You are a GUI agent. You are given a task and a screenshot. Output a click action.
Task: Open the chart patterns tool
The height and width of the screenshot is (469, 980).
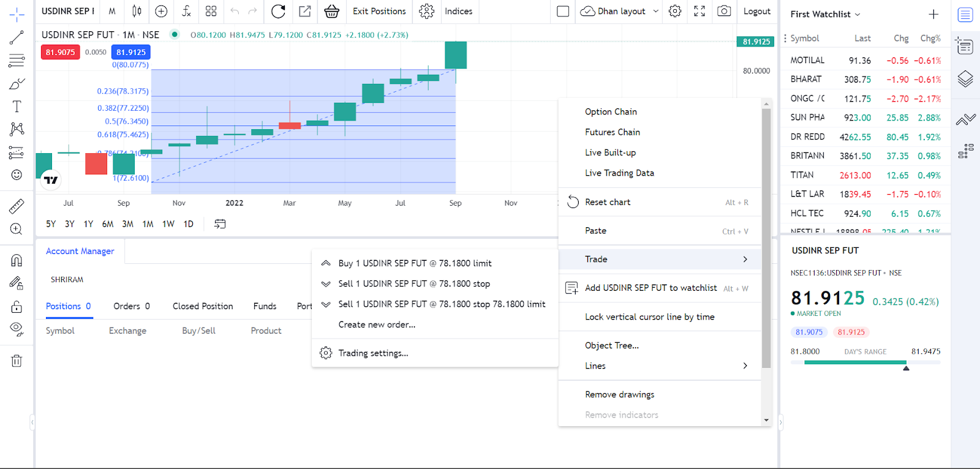click(17, 129)
